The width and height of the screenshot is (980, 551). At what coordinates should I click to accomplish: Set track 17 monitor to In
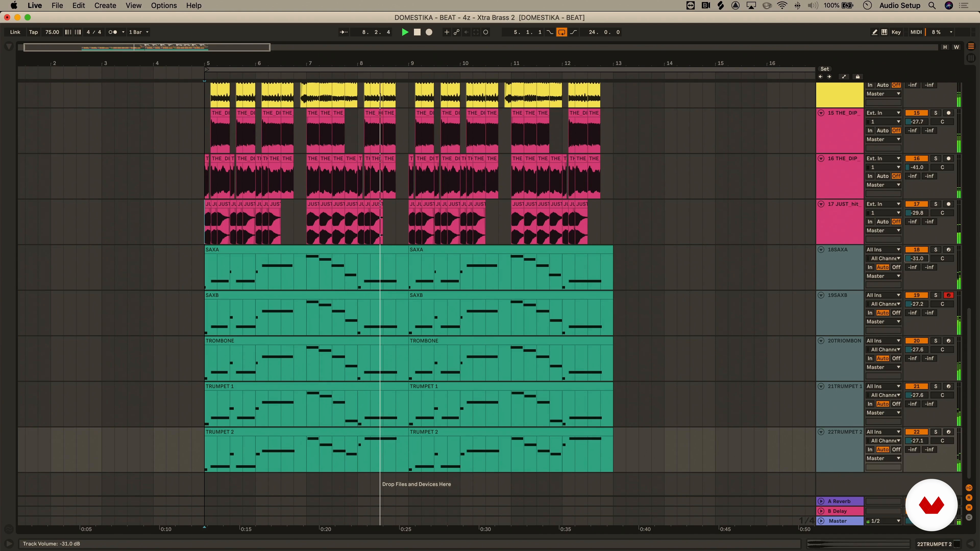tap(870, 222)
